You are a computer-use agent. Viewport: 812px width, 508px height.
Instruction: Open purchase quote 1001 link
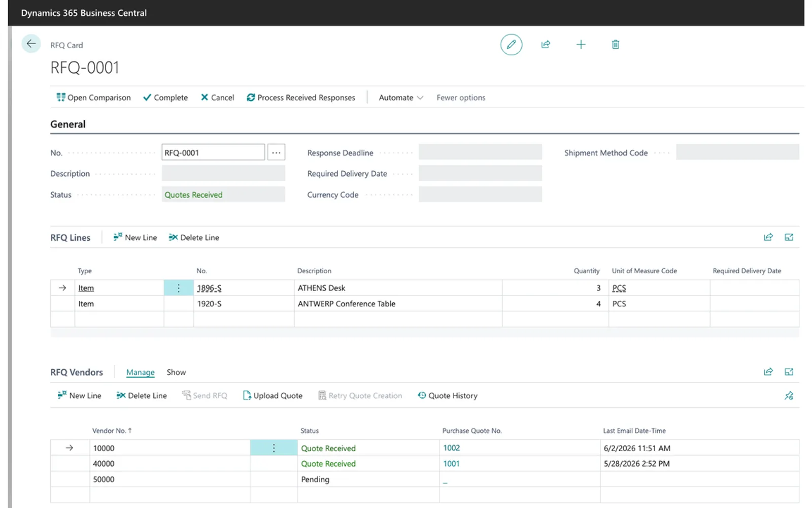(451, 464)
